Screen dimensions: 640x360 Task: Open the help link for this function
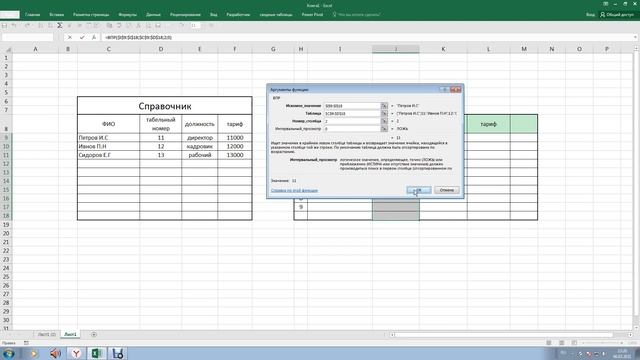(x=294, y=191)
